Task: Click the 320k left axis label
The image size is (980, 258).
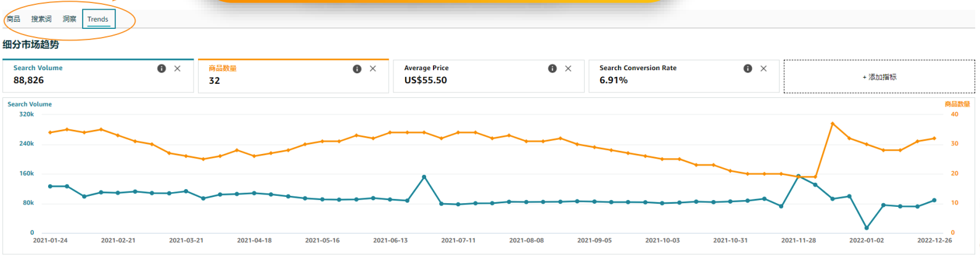Action: pyautogui.click(x=27, y=114)
